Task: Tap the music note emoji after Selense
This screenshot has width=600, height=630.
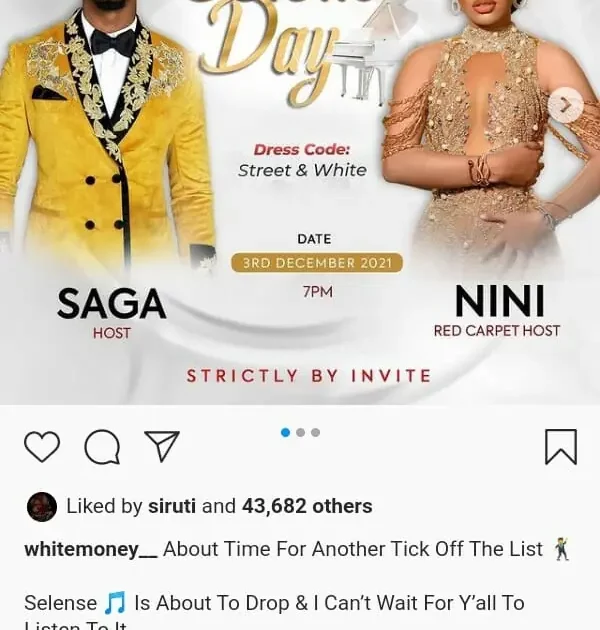Action: [x=115, y=603]
